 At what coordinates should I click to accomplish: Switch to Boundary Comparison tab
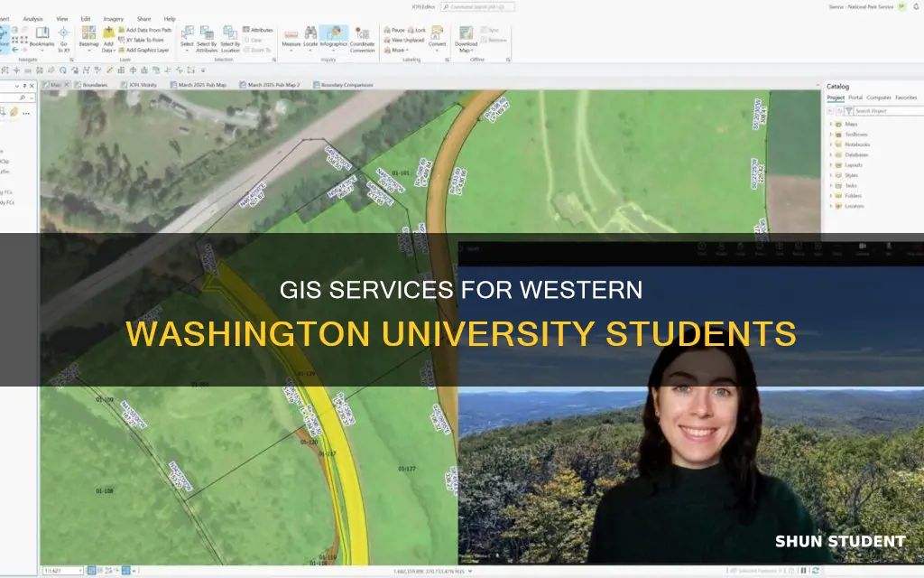click(x=343, y=85)
